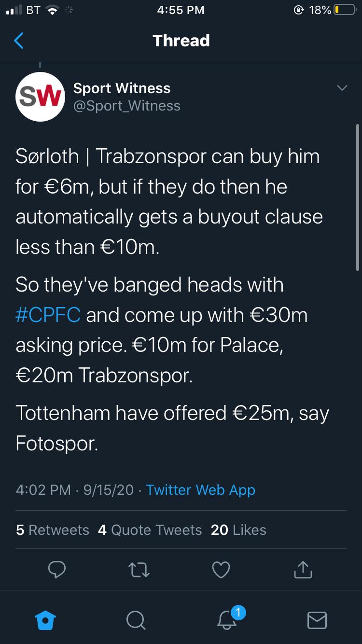Open the Sport Witness profile avatar

click(x=40, y=97)
